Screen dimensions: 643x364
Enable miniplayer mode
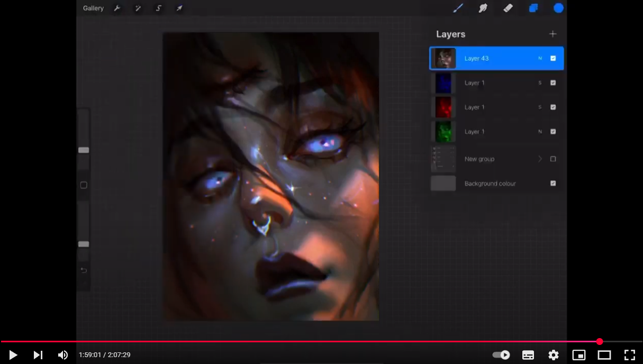[x=579, y=355]
